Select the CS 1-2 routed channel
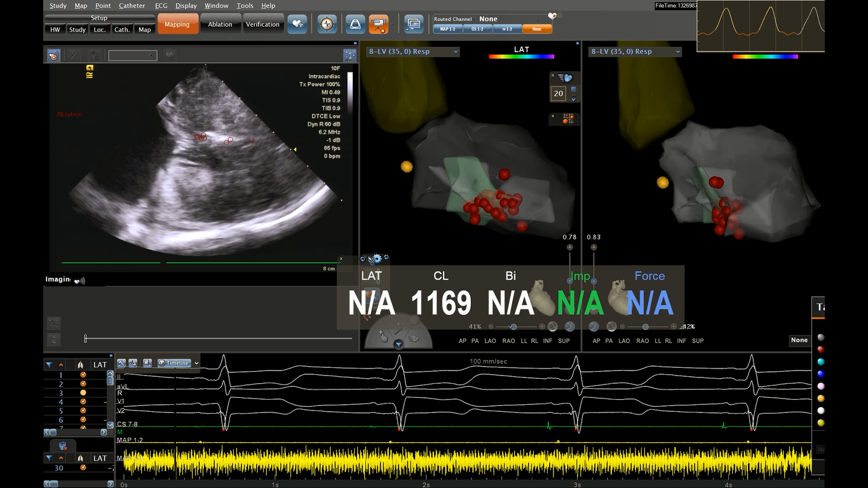The width and height of the screenshot is (868, 488). (477, 29)
